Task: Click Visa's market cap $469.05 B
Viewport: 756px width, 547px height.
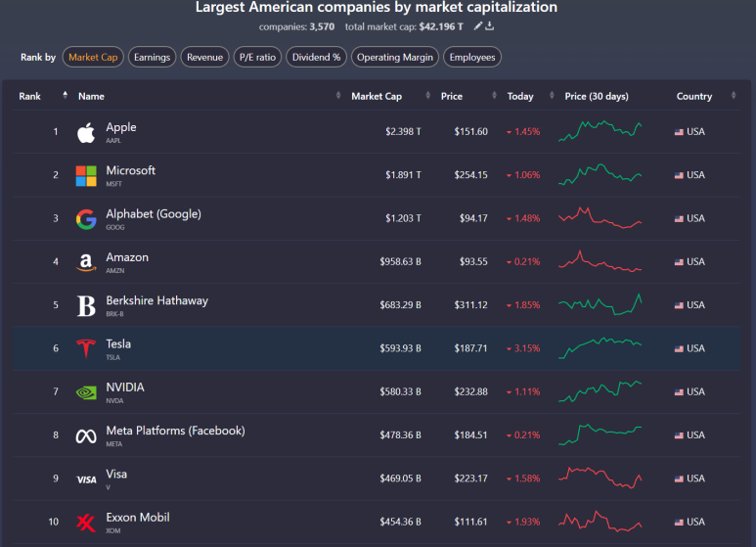Action: pyautogui.click(x=400, y=479)
